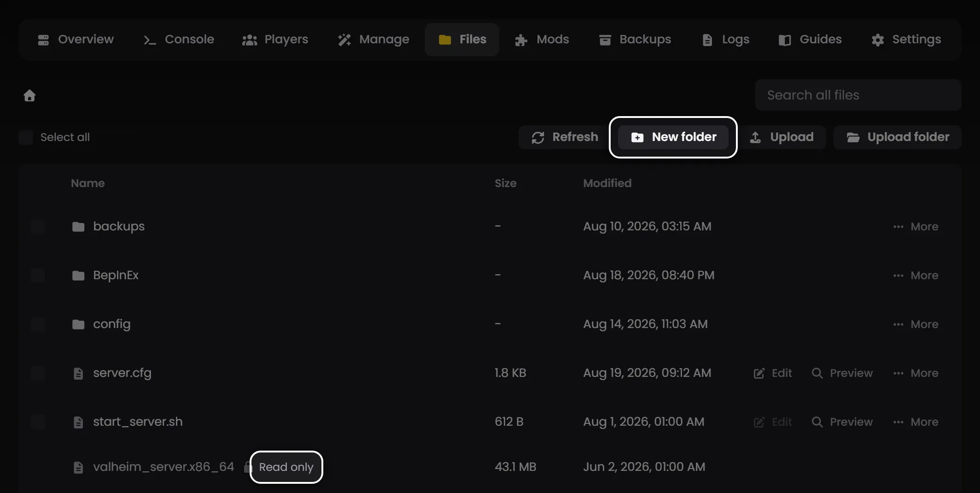
Task: Click the config folder icon
Action: tap(78, 324)
